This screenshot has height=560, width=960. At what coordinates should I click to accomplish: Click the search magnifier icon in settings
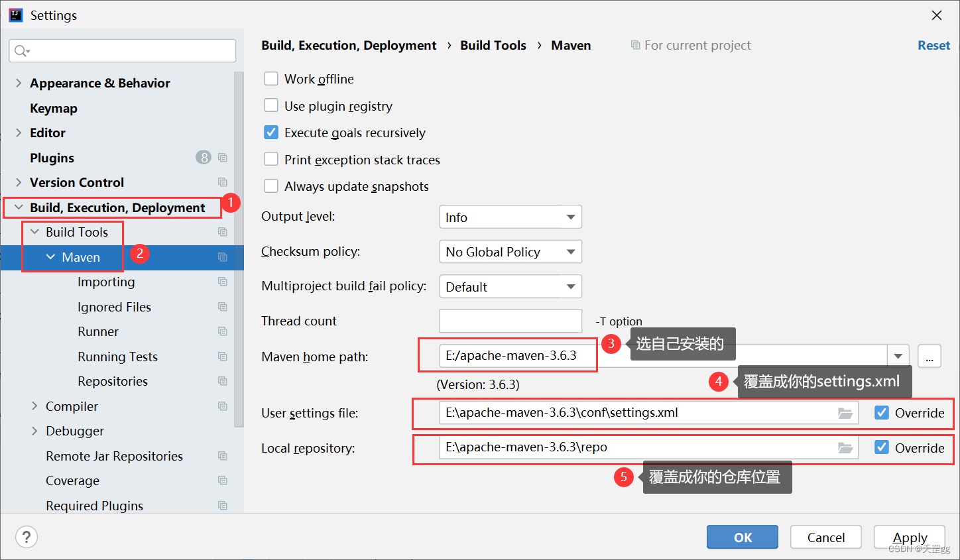[21, 51]
